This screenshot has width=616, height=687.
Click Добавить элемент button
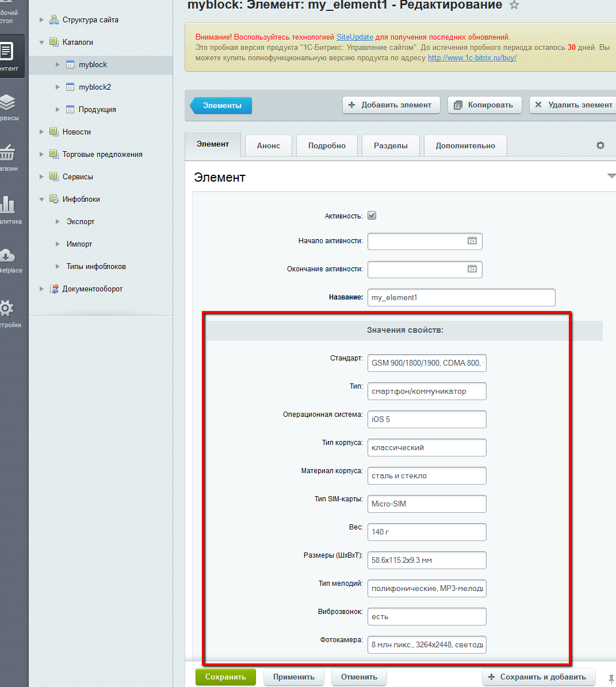point(391,105)
